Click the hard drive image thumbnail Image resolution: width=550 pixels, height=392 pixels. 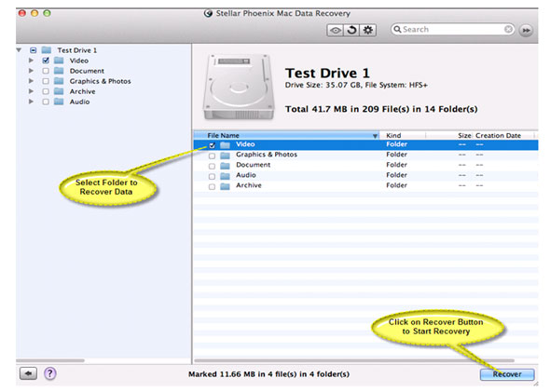pyautogui.click(x=239, y=87)
